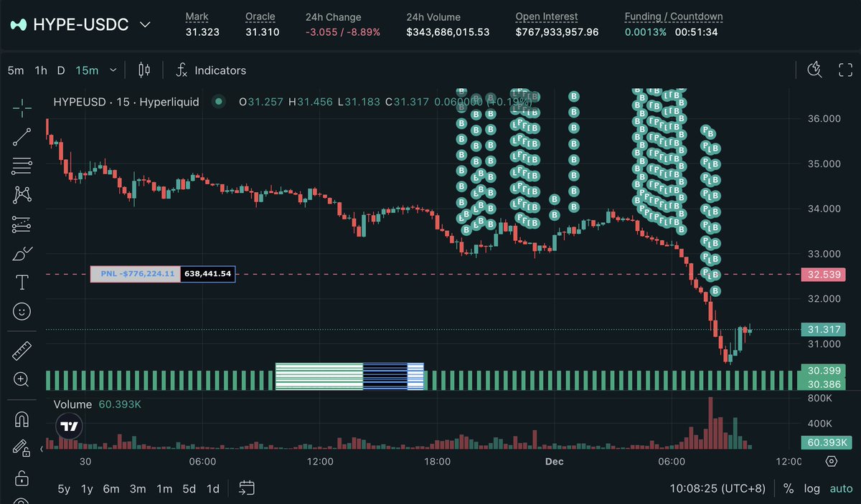Viewport: 861px width, 504px height.
Task: Toggle the lock on all drawings
Action: tap(21, 477)
